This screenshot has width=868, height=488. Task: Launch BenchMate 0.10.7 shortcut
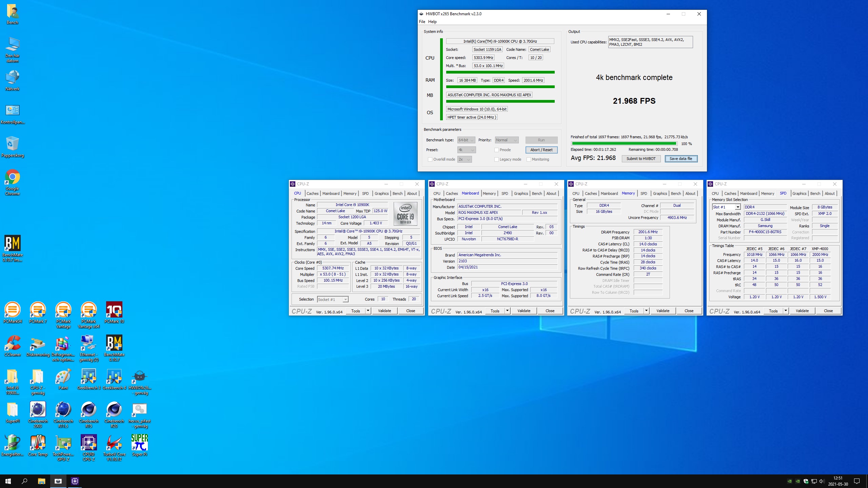click(114, 348)
